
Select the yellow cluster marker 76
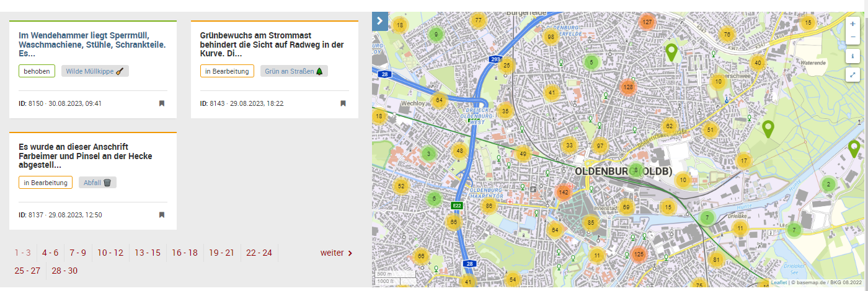click(727, 34)
